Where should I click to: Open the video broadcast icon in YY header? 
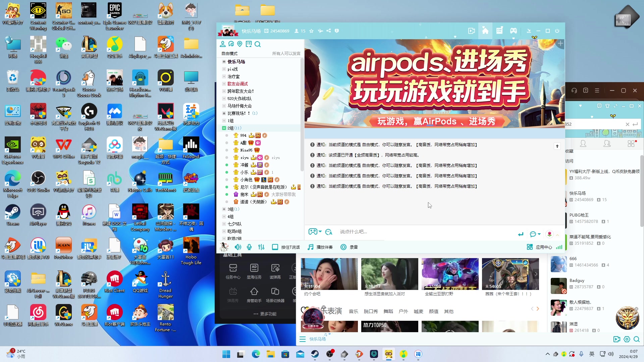coord(472,31)
